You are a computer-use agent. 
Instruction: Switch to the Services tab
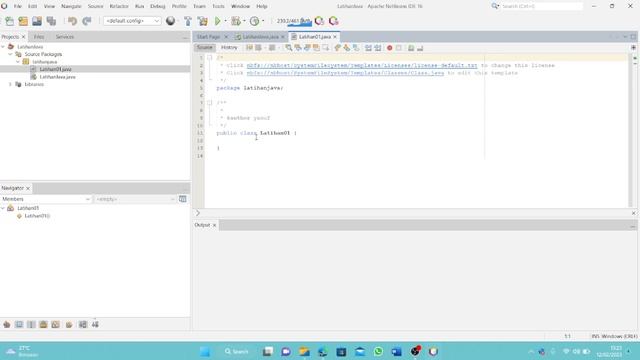point(64,37)
